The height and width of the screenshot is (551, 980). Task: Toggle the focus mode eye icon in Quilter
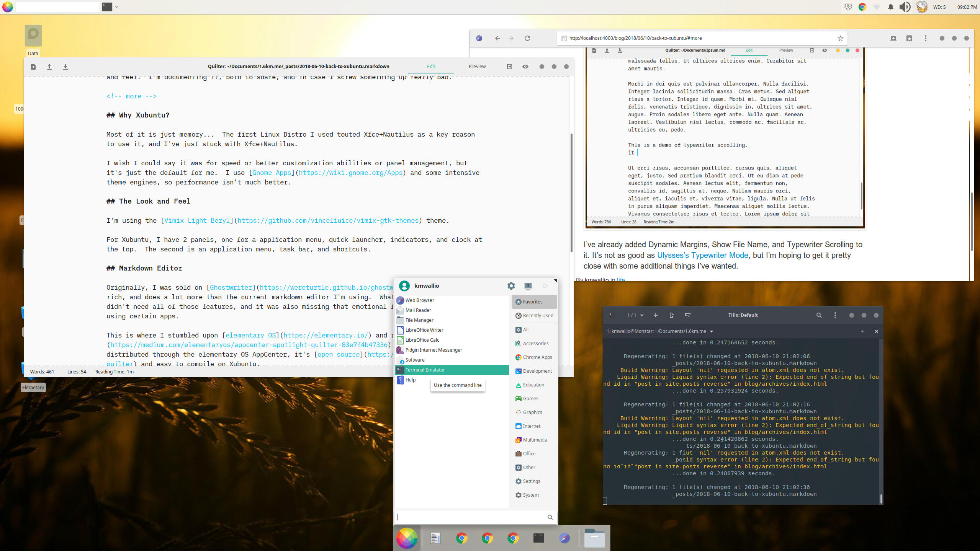click(525, 67)
